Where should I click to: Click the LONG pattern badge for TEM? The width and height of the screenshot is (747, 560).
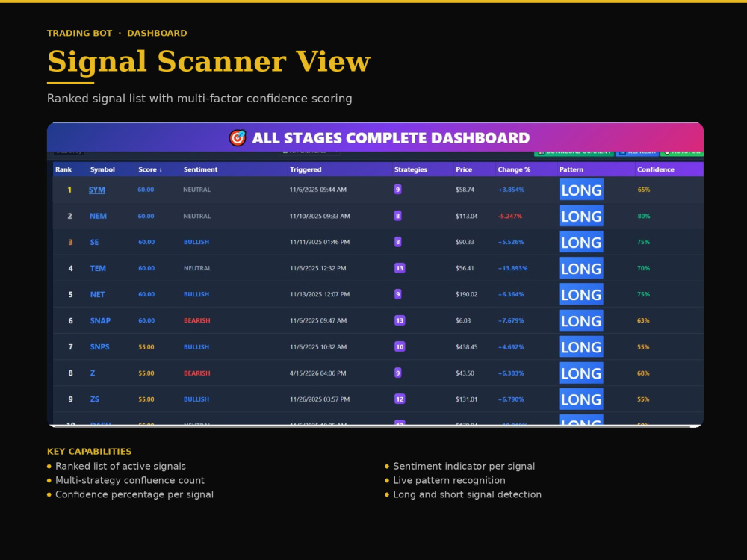click(581, 268)
